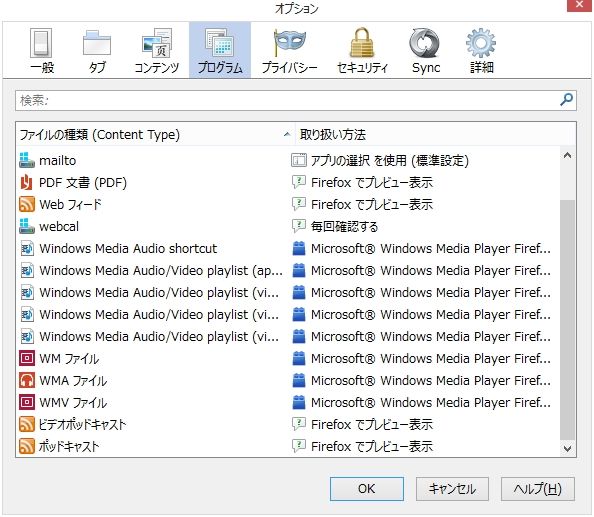Screen dimensions: 594x517
Task: Open the セキュリティ (Security) padlock panel
Action: pos(362,51)
